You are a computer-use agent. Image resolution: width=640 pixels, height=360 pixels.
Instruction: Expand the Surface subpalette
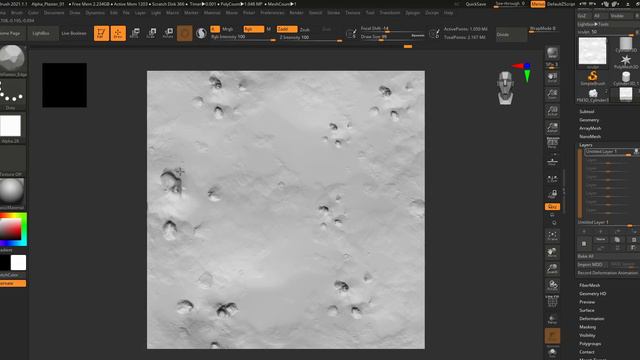587,310
